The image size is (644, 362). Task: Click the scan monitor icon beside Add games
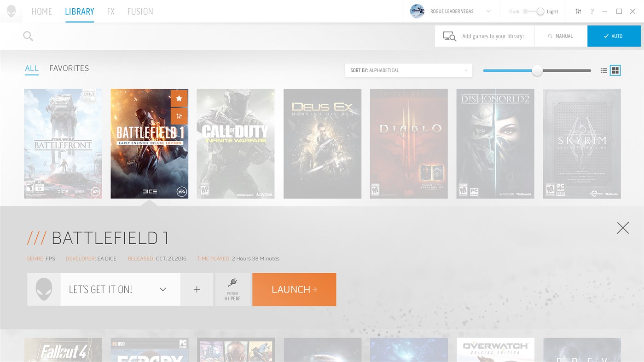tap(449, 36)
